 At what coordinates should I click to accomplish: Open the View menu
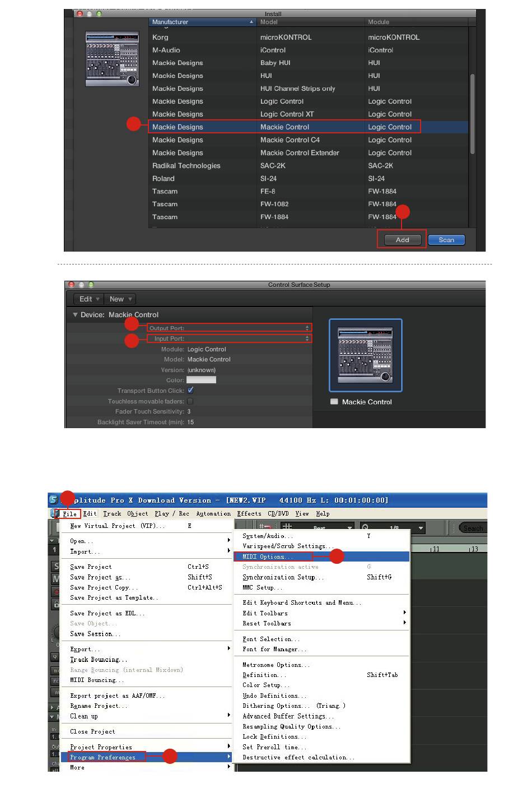coord(302,513)
